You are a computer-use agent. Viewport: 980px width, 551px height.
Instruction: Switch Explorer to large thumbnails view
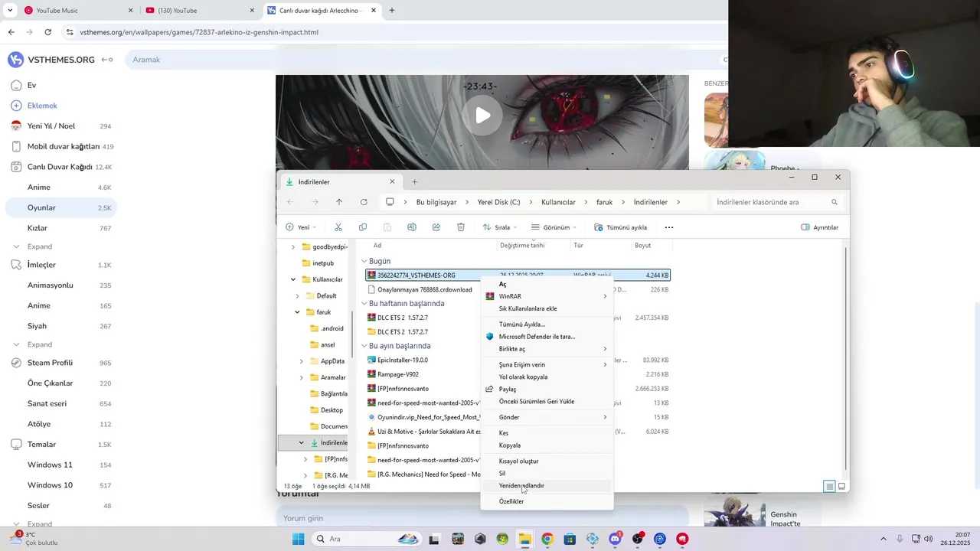point(841,486)
